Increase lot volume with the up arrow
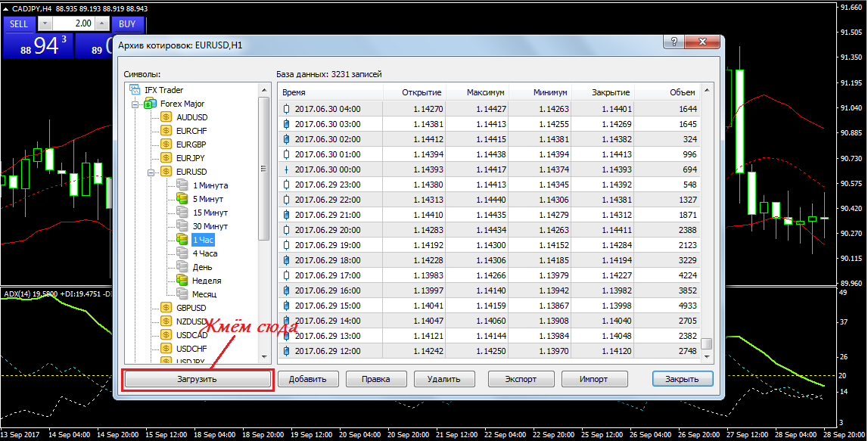Viewport: 868px width, 441px height. tap(102, 23)
